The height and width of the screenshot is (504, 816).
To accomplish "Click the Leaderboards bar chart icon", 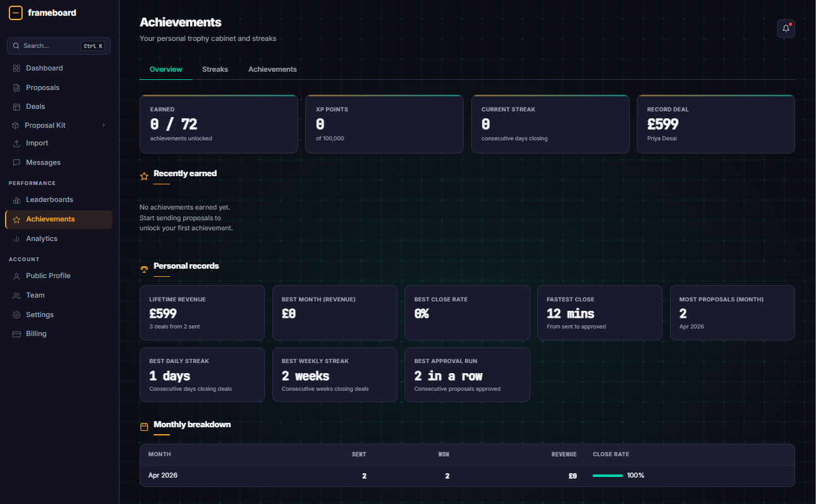I will pyautogui.click(x=17, y=200).
